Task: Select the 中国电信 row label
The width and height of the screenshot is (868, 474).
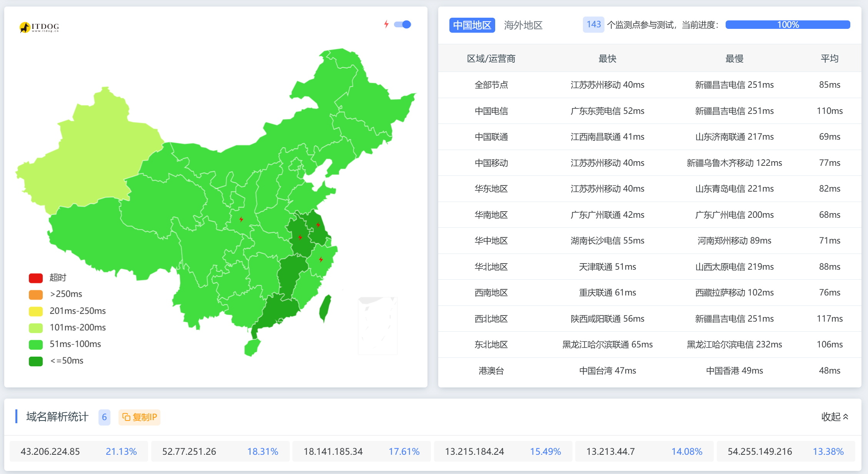Action: click(491, 111)
